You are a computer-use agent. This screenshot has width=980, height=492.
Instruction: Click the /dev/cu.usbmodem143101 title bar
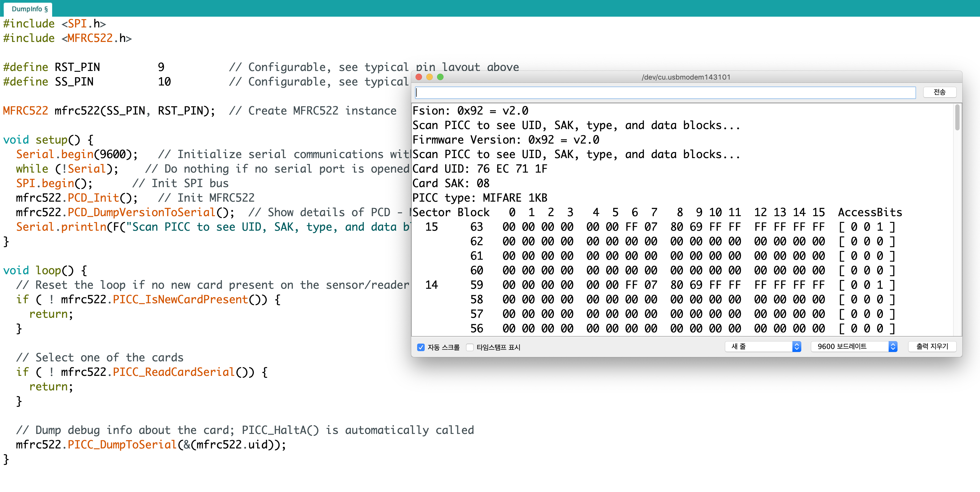coord(686,77)
